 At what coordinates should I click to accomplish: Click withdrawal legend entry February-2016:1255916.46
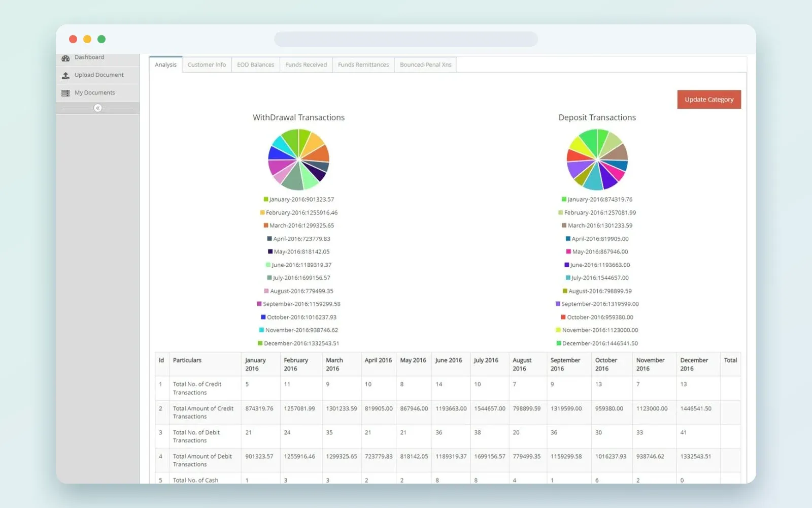[x=299, y=213]
